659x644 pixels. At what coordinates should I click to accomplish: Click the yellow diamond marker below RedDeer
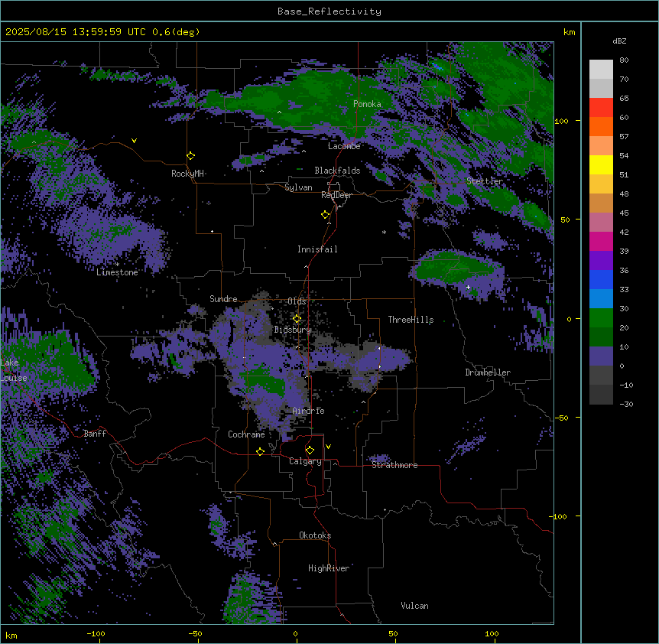tap(326, 215)
